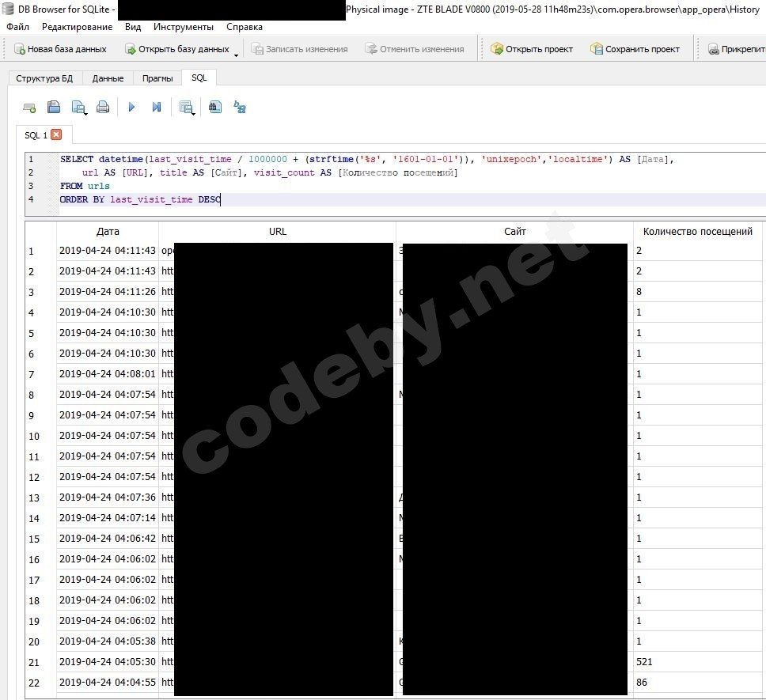Open find and replace icon
Viewport: 766px width, 700px height.
point(239,108)
